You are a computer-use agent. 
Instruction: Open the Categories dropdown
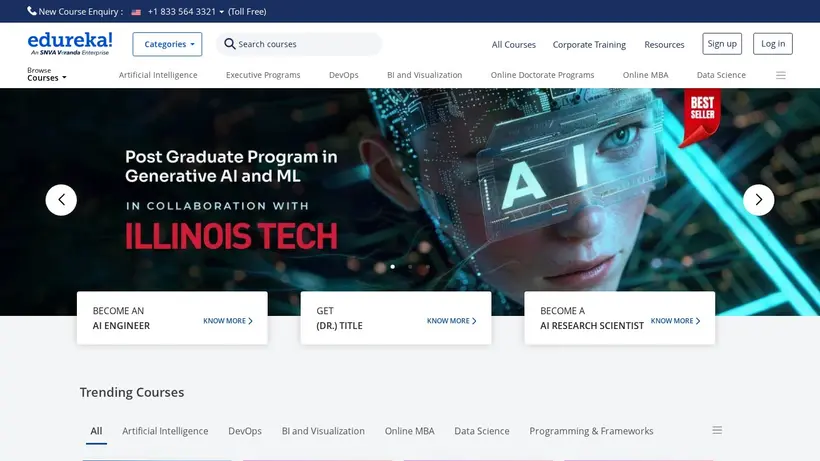(167, 44)
